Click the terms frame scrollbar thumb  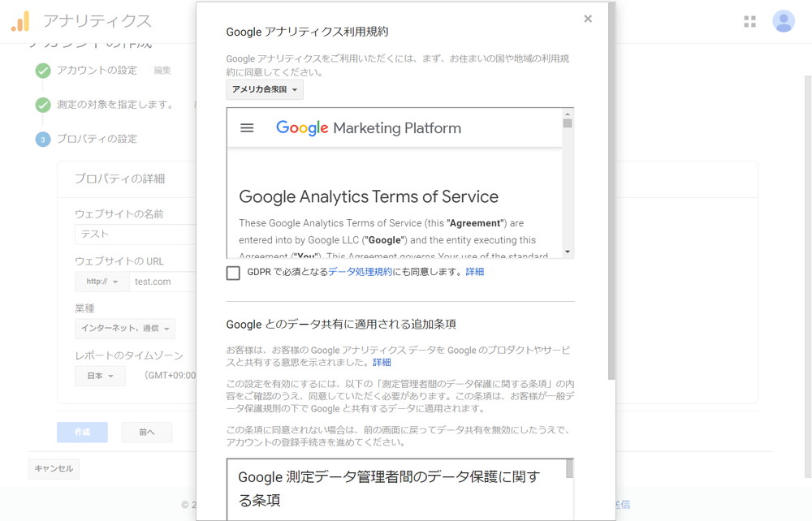coord(568,123)
